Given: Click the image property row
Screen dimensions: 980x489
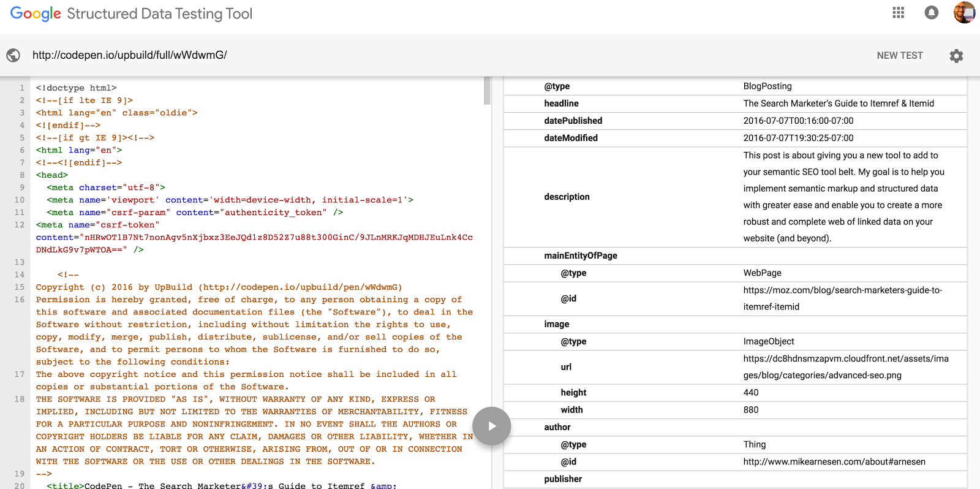Looking at the screenshot, I should pyautogui.click(x=735, y=324).
